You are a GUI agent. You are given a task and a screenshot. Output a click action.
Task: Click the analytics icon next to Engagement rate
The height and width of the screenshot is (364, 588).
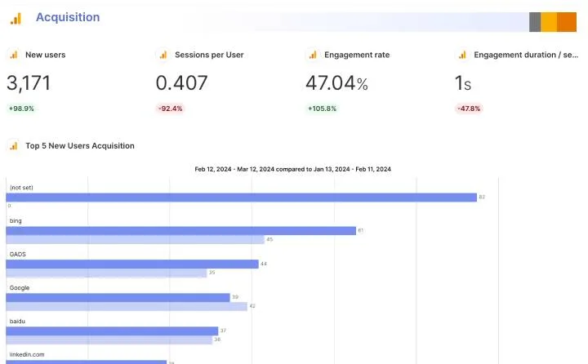coord(313,55)
